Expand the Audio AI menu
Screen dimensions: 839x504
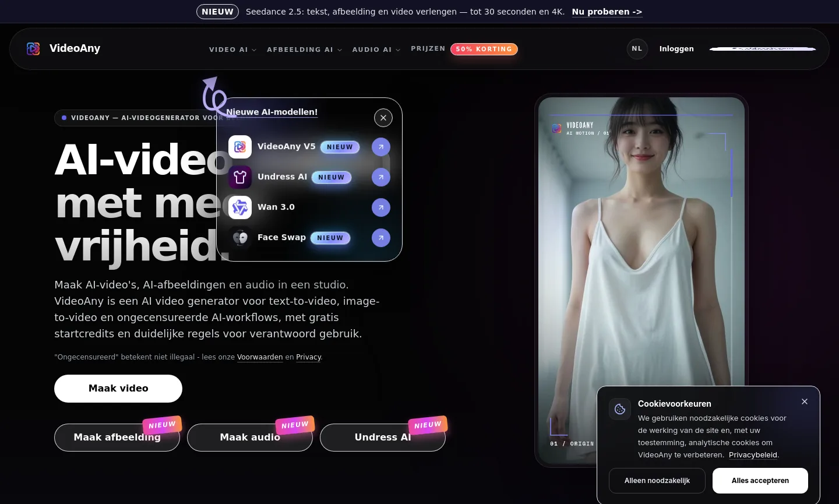point(376,50)
